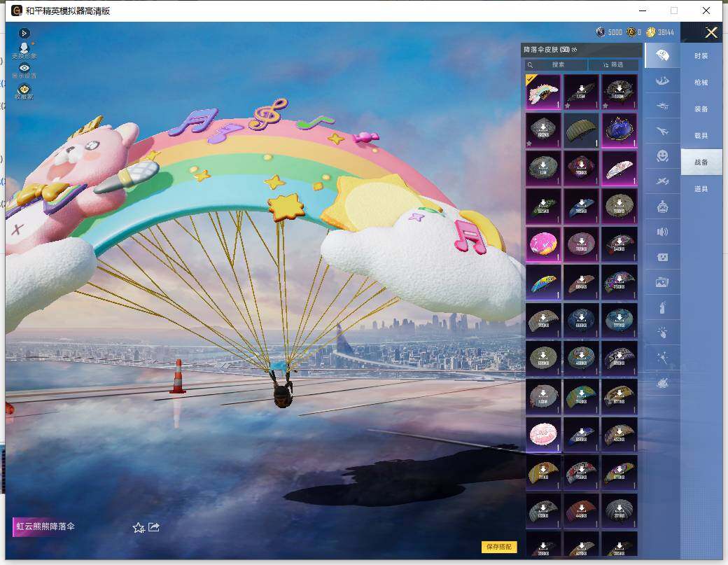Click the 降落伞皮肤 (50) header label
Image resolution: width=728 pixels, height=565 pixels.
[x=547, y=50]
